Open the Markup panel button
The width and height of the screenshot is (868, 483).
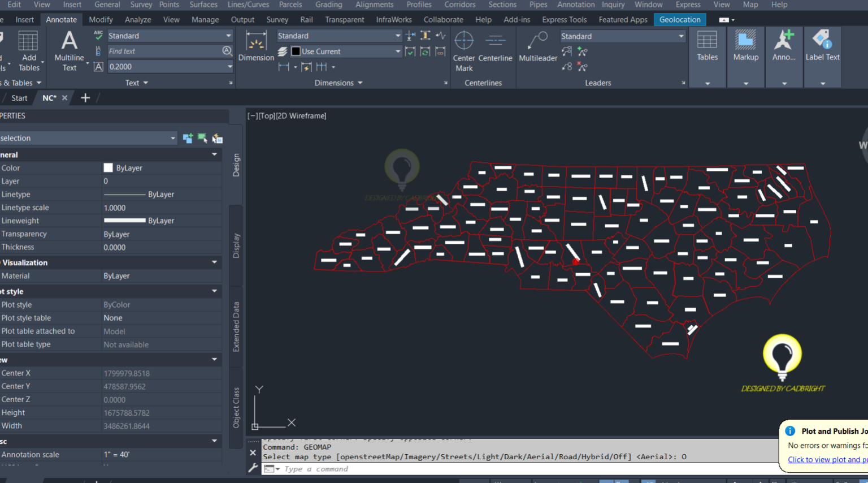[746, 57]
